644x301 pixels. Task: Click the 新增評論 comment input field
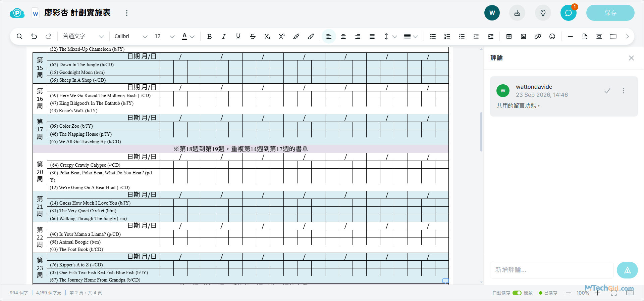coord(552,270)
